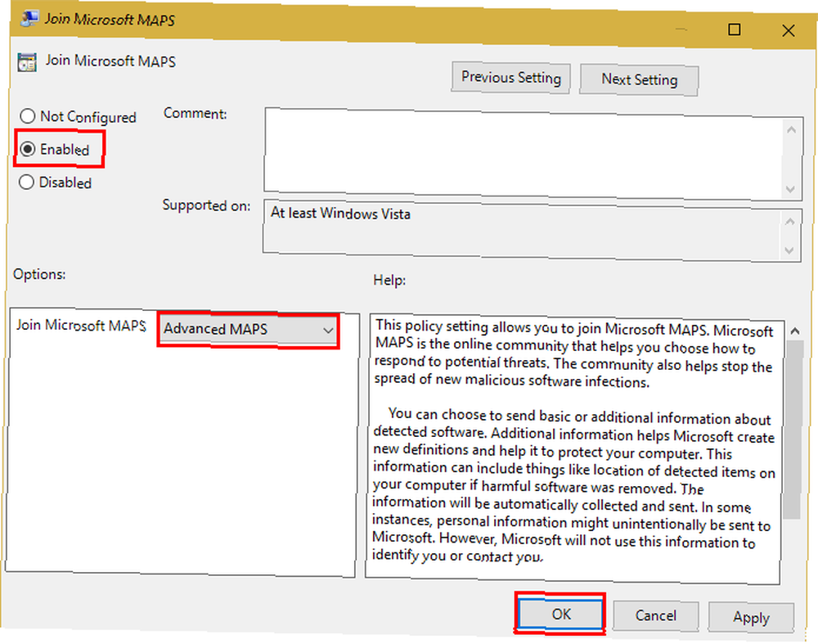Click inside the Comment text box
The height and width of the screenshot is (644, 818).
[x=524, y=154]
